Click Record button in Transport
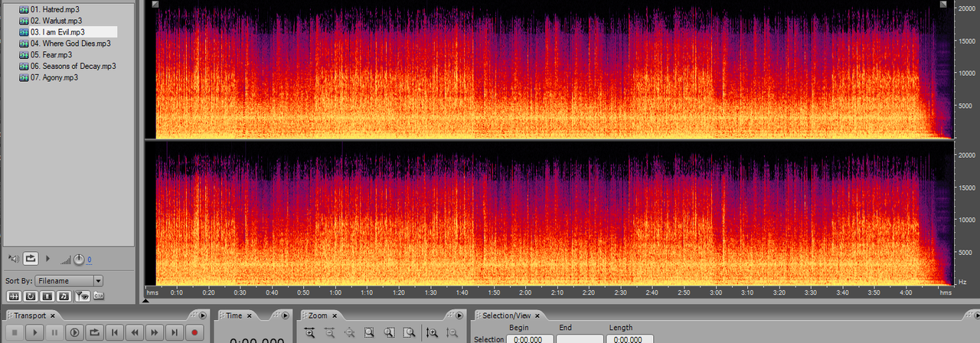Viewport: 980px width, 343px height. coord(194,332)
